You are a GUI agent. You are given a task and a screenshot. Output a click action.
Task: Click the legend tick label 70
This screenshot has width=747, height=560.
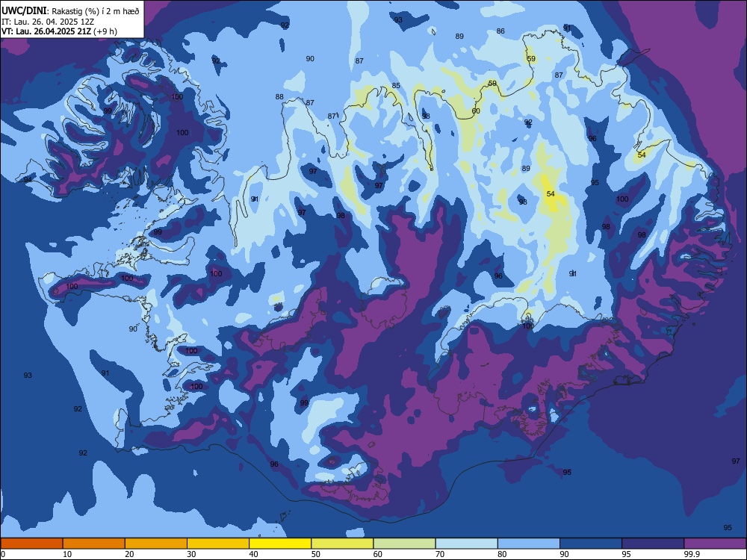click(440, 554)
